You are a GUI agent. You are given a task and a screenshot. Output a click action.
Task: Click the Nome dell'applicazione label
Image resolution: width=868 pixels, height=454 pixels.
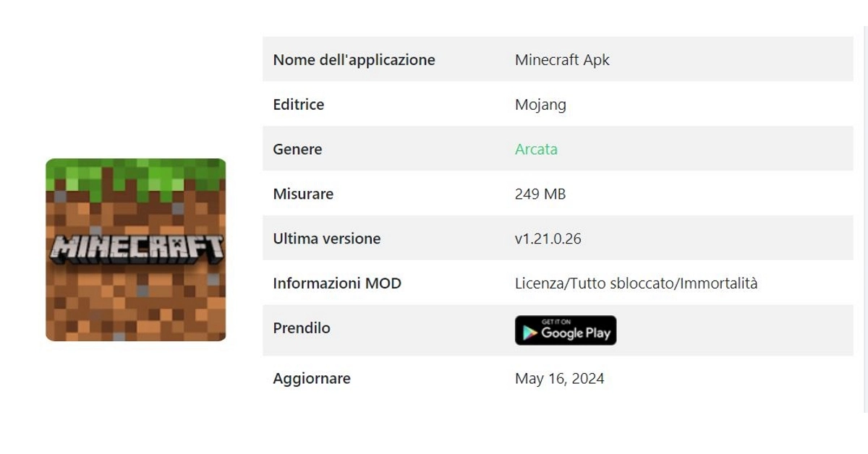tap(354, 59)
